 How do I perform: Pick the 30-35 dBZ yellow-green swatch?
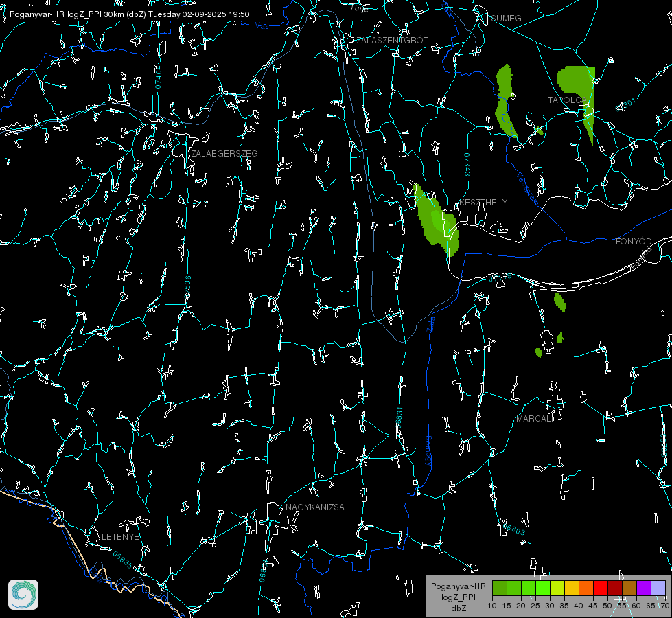pos(557,588)
